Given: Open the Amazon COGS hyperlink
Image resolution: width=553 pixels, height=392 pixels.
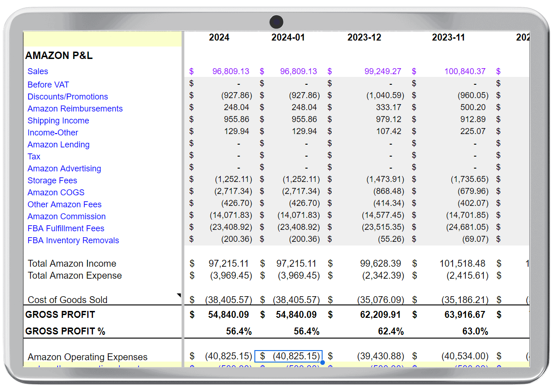Looking at the screenshot, I should tap(56, 193).
